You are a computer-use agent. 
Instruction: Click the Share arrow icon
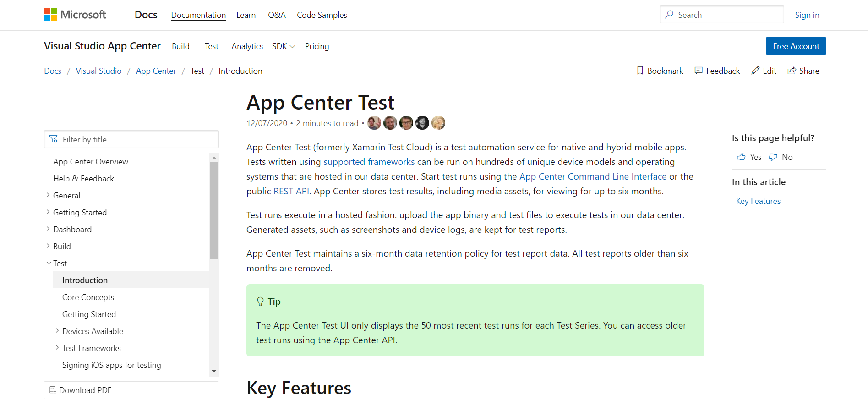click(x=792, y=71)
